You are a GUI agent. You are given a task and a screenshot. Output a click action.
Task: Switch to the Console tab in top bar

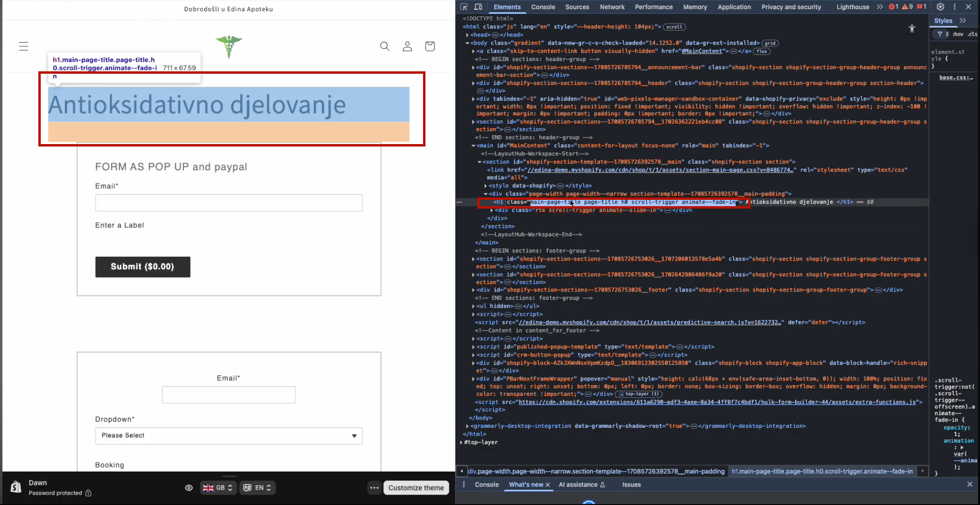(x=543, y=7)
